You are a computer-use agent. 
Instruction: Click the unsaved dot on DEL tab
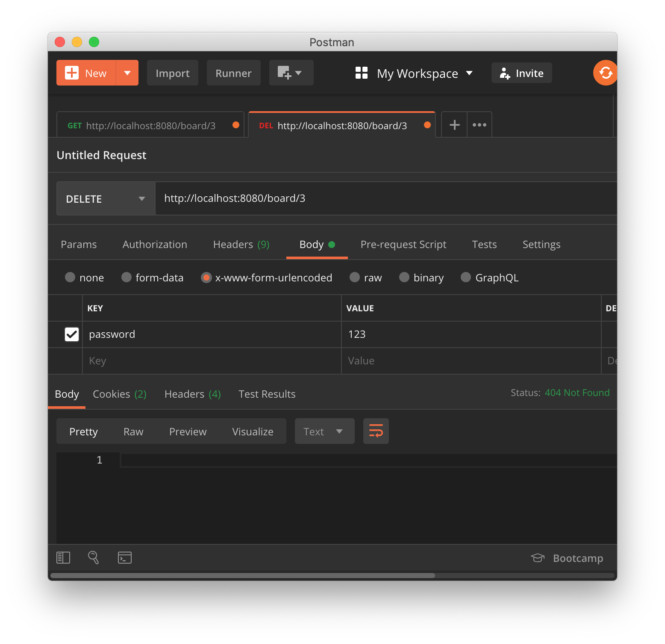click(427, 125)
